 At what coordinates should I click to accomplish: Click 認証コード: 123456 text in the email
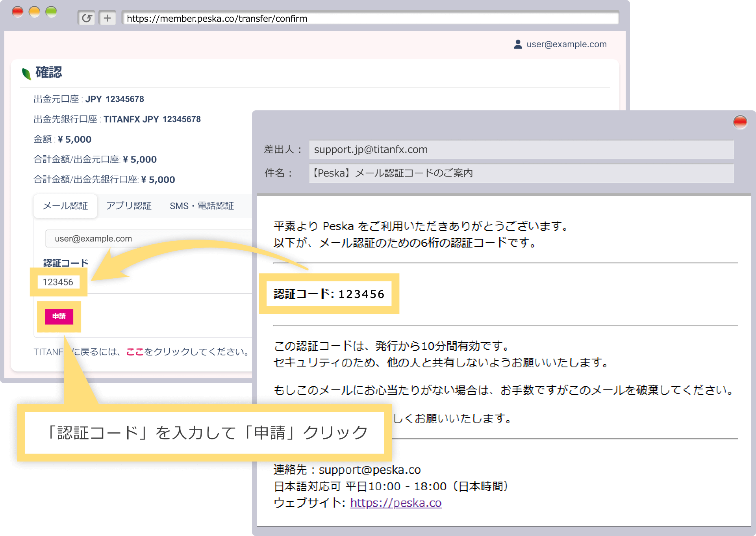coord(329,294)
